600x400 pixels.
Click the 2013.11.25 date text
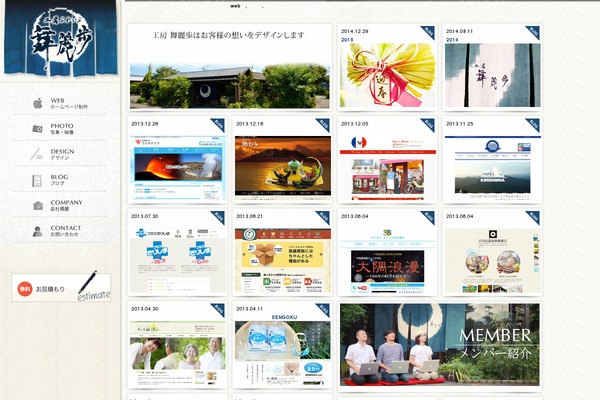tap(460, 124)
